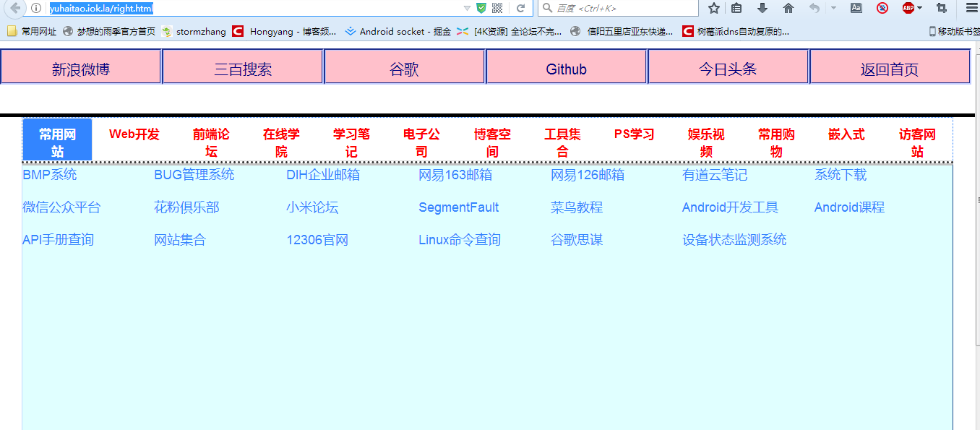Switch to the Web开发 tab
The height and width of the screenshot is (430, 980).
134,134
